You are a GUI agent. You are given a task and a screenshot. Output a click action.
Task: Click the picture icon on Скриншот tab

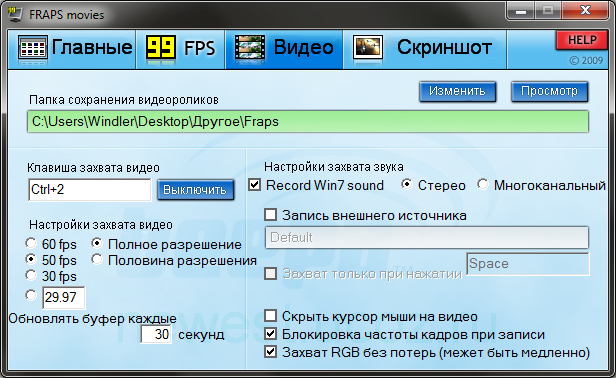(x=368, y=48)
